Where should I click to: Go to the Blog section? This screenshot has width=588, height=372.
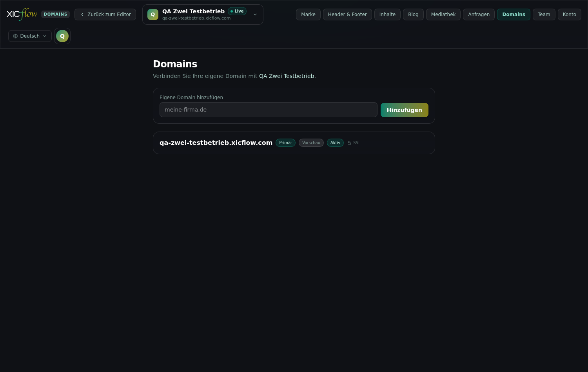pyautogui.click(x=413, y=14)
